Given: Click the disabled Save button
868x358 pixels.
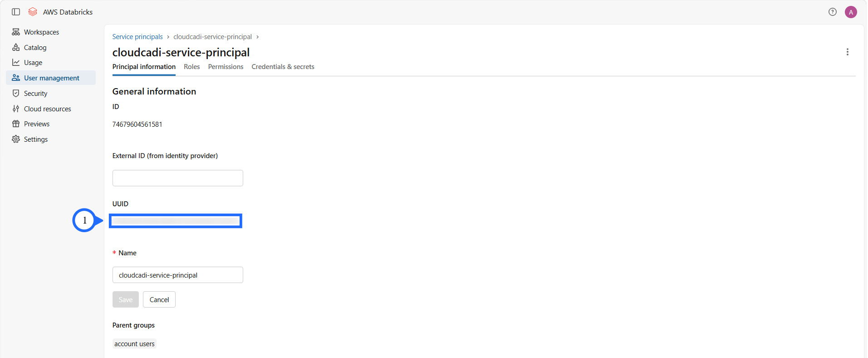Looking at the screenshot, I should coord(126,299).
